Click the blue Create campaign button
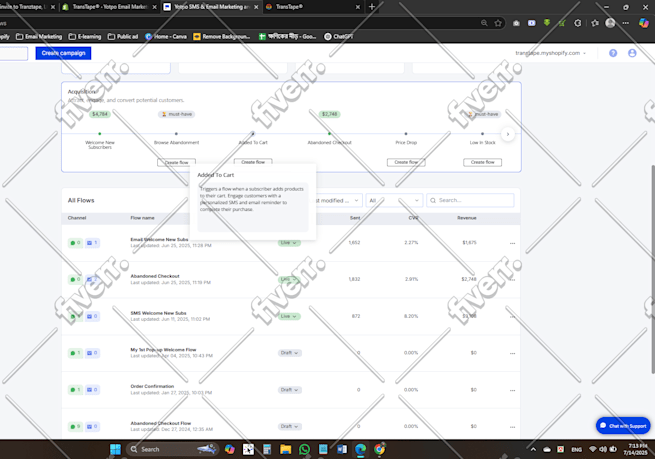This screenshot has width=655, height=459. point(63,53)
